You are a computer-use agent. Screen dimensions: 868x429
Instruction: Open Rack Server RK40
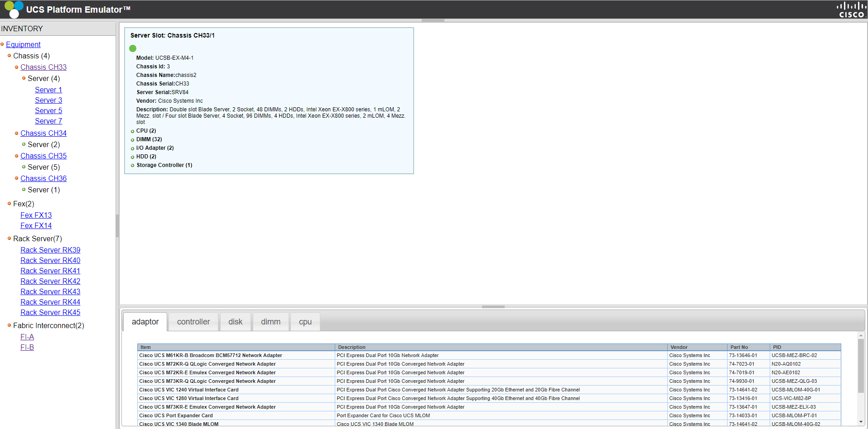[50, 260]
